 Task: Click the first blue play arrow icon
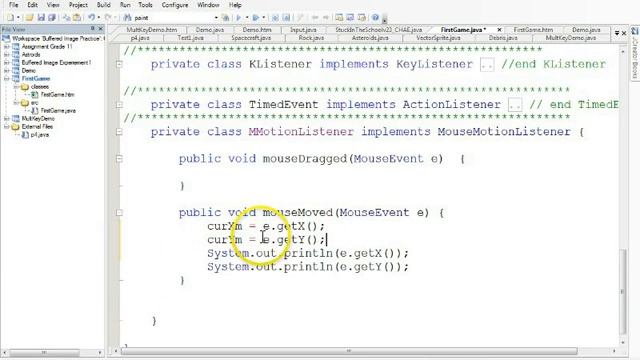[239, 18]
